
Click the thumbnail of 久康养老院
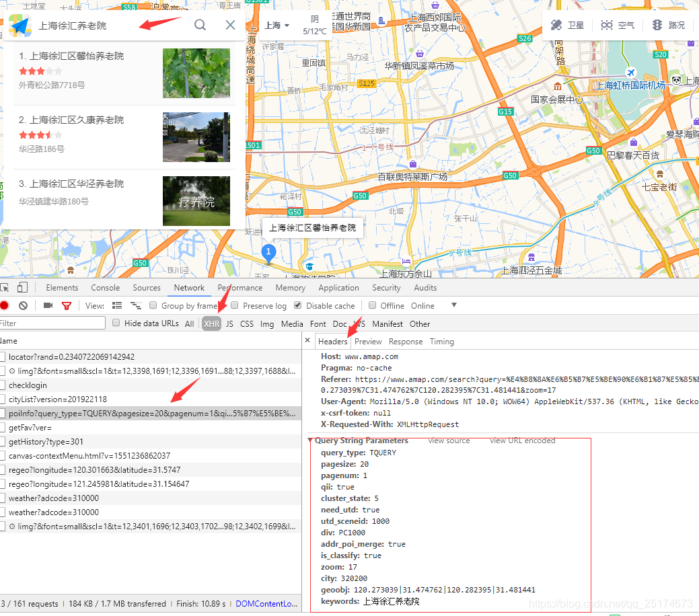coord(196,137)
